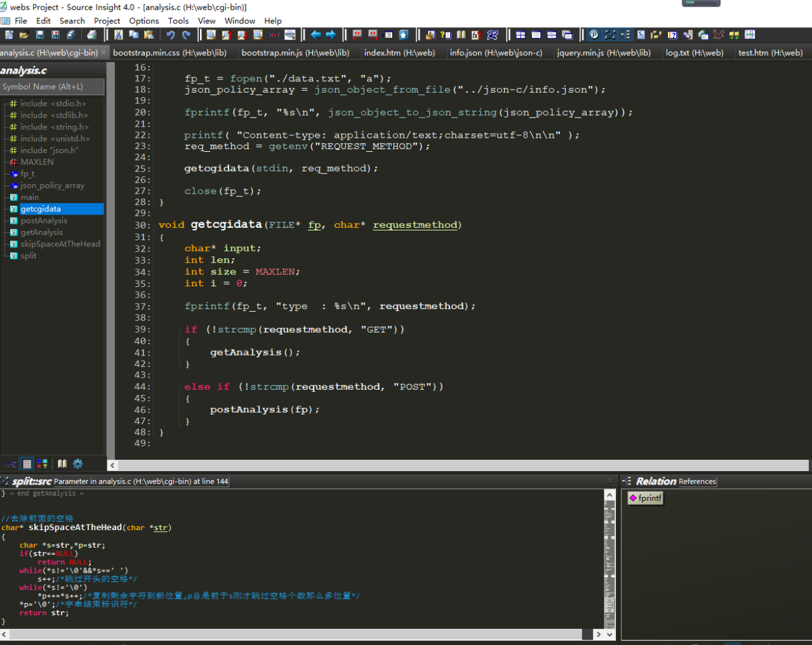Open the Search menu
The height and width of the screenshot is (645, 812).
pos(72,21)
